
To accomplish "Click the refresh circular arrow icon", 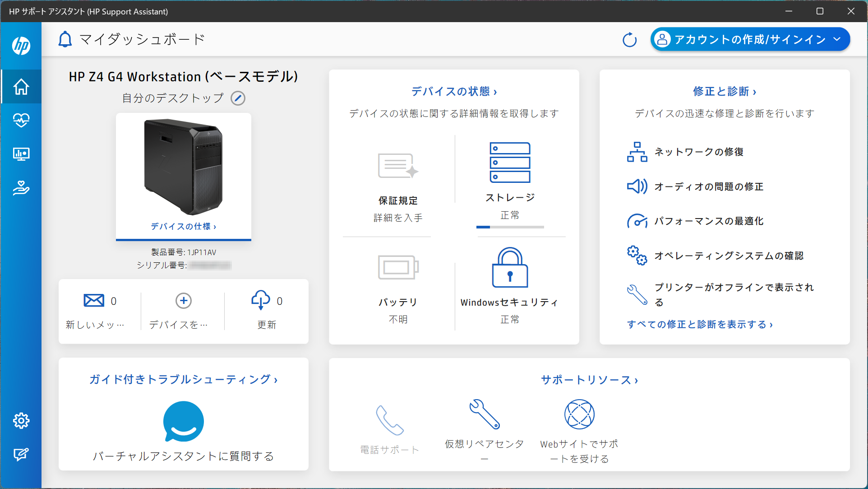I will pos(629,40).
